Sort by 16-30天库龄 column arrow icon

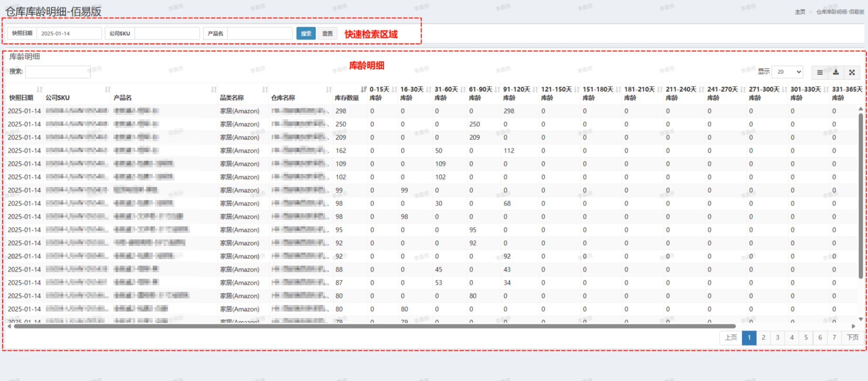tap(429, 89)
